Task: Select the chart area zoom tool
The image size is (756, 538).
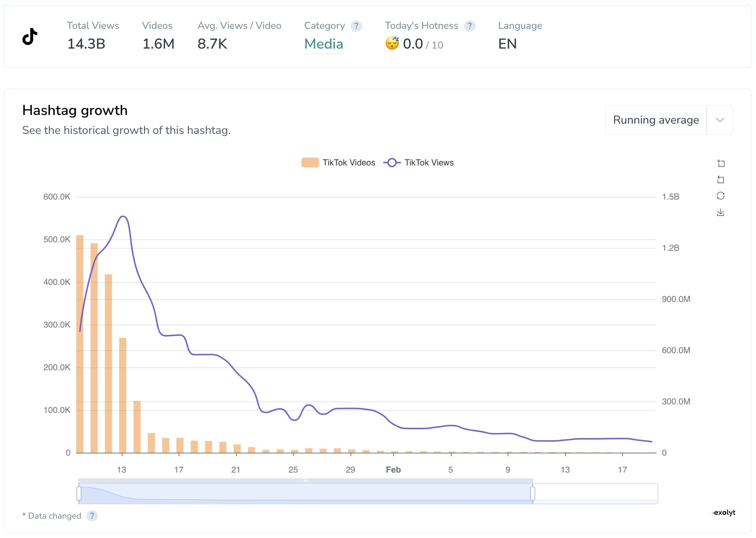Action: pos(720,164)
